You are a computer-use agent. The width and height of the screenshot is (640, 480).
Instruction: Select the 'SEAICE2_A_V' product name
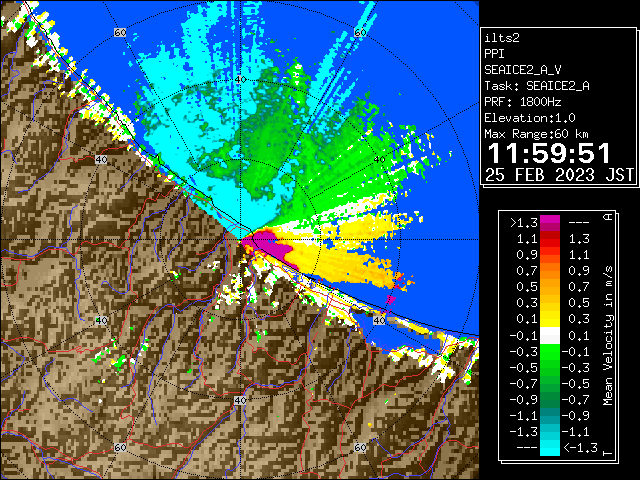pos(522,70)
